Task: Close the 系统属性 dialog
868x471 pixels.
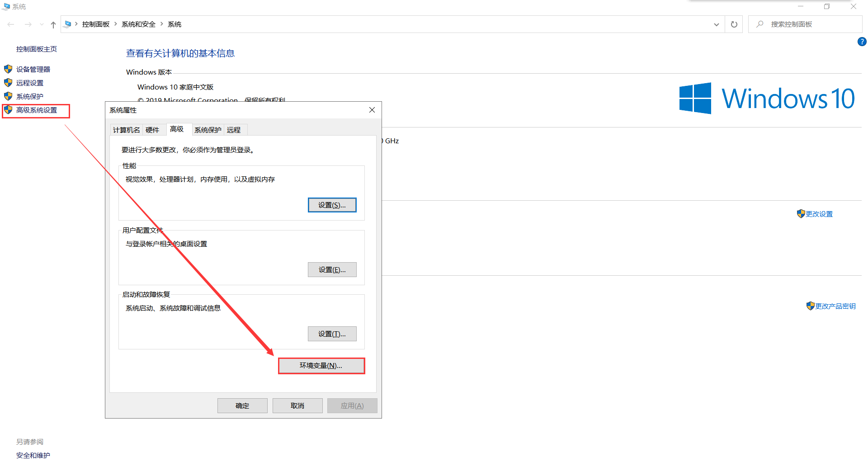Action: (372, 110)
